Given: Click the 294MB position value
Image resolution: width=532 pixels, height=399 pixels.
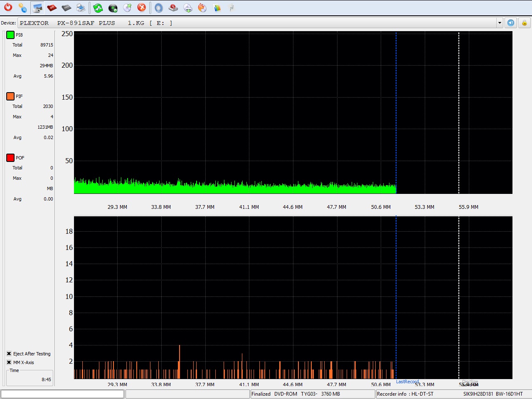Looking at the screenshot, I should coord(46,66).
